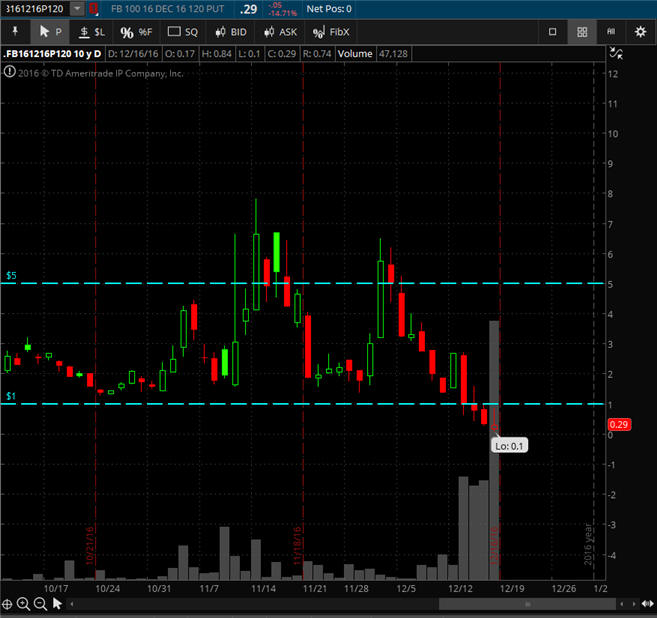The height and width of the screenshot is (618, 657).
Task: Click the zoom out magnifier icon
Action: 41,604
